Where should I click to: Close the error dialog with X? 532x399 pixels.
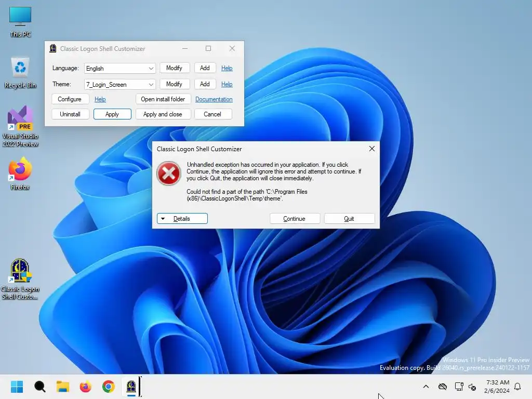pyautogui.click(x=372, y=149)
